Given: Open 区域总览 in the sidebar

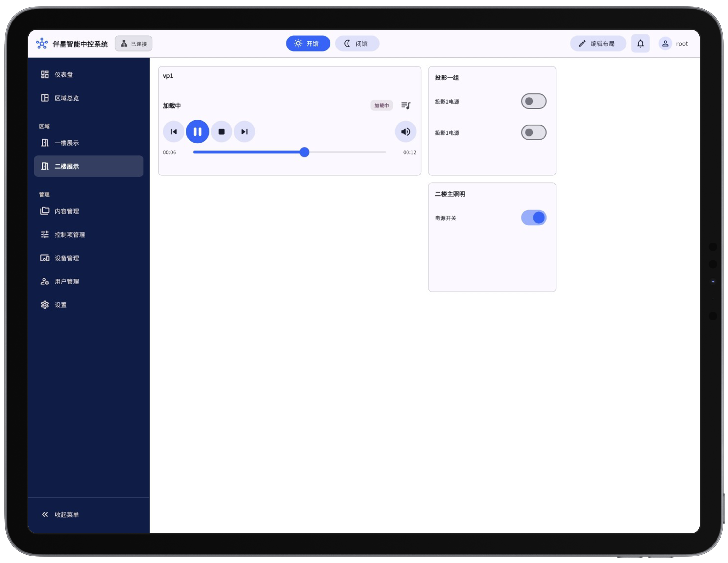Looking at the screenshot, I should pos(89,98).
